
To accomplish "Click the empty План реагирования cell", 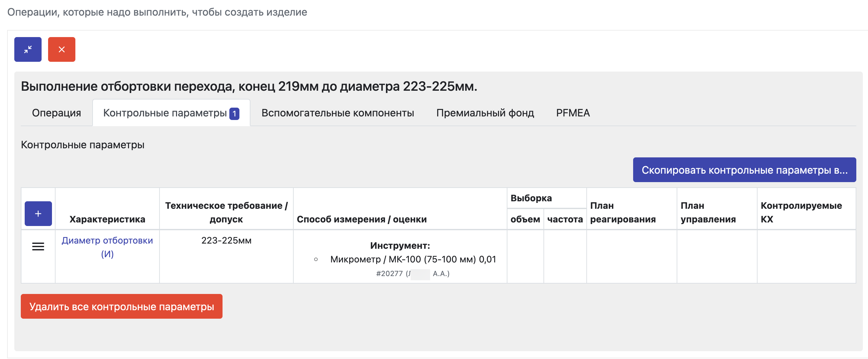I will 632,257.
